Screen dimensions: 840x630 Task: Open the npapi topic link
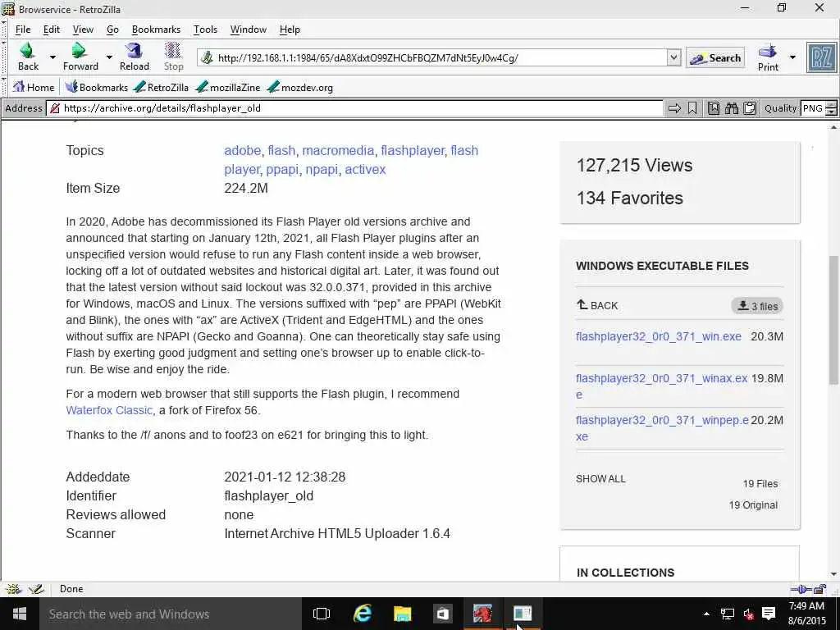click(322, 169)
